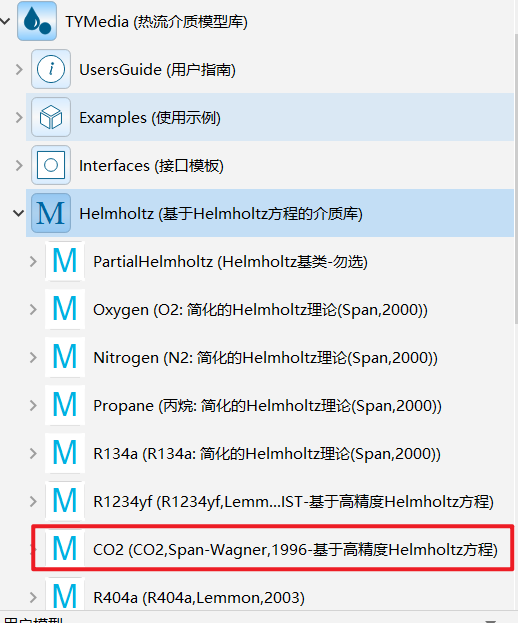
Task: Click the UsersGuide info icon
Action: pos(51,69)
